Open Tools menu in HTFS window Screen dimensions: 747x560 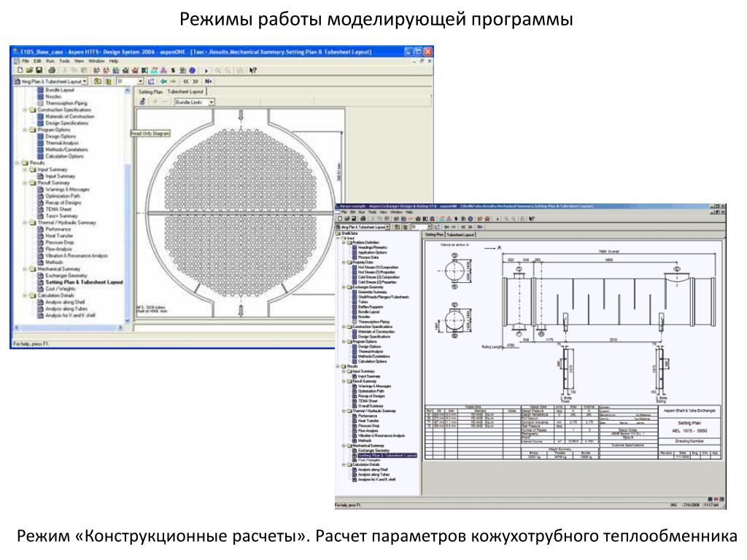pos(64,61)
